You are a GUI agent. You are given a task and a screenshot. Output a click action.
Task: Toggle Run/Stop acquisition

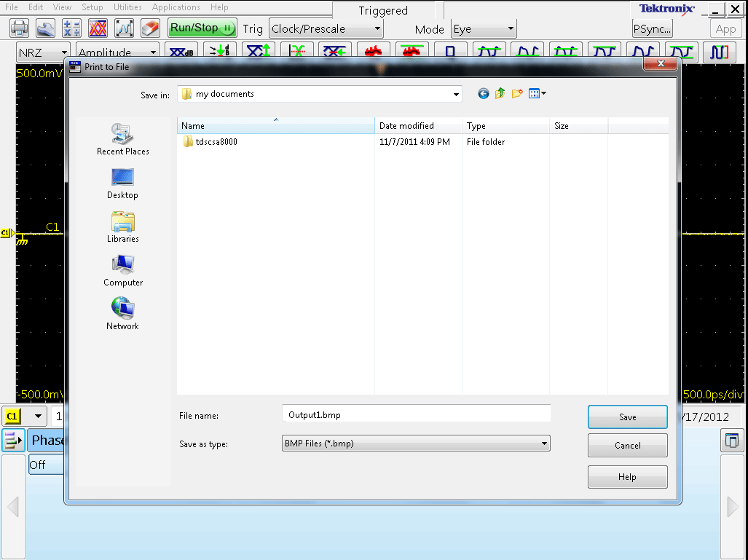[202, 28]
